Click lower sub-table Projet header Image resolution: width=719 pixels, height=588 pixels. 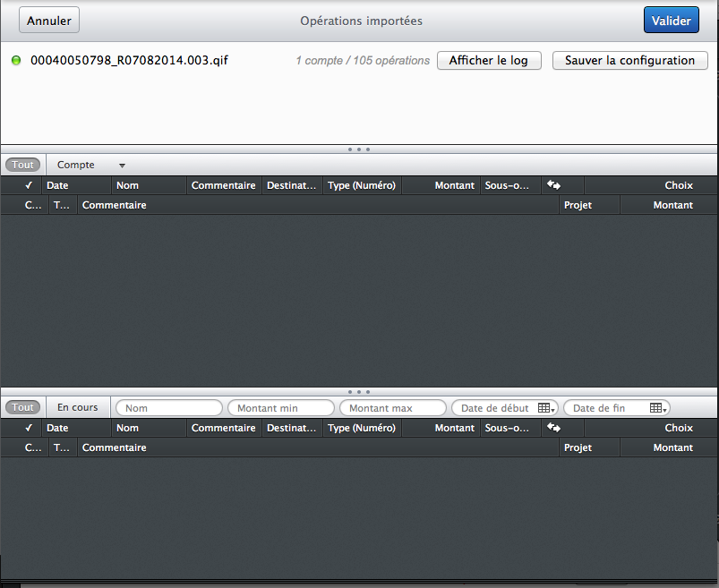click(589, 447)
